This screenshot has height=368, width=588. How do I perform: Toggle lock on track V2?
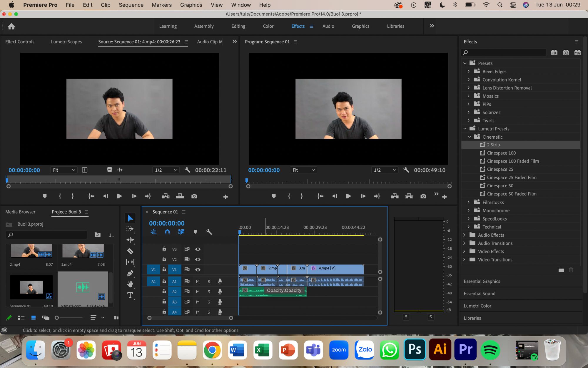(164, 259)
